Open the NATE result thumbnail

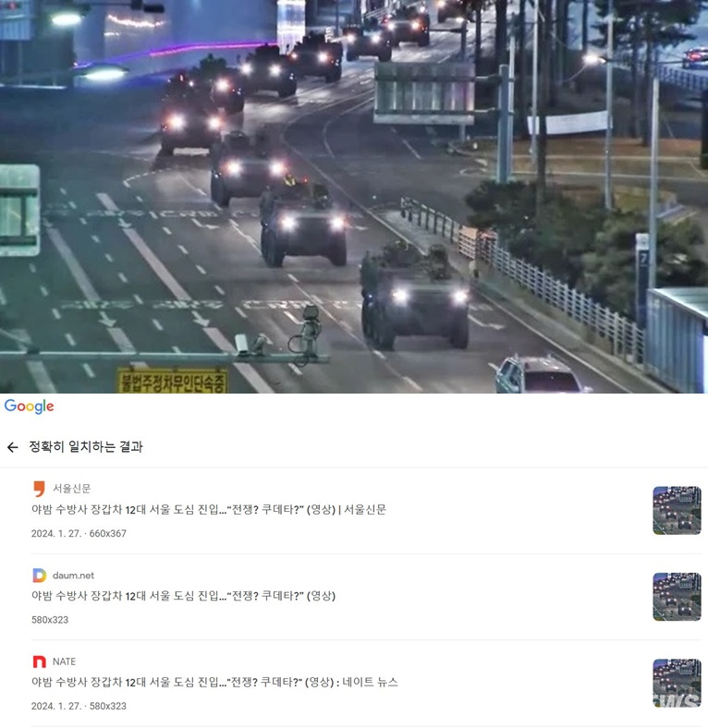677,683
